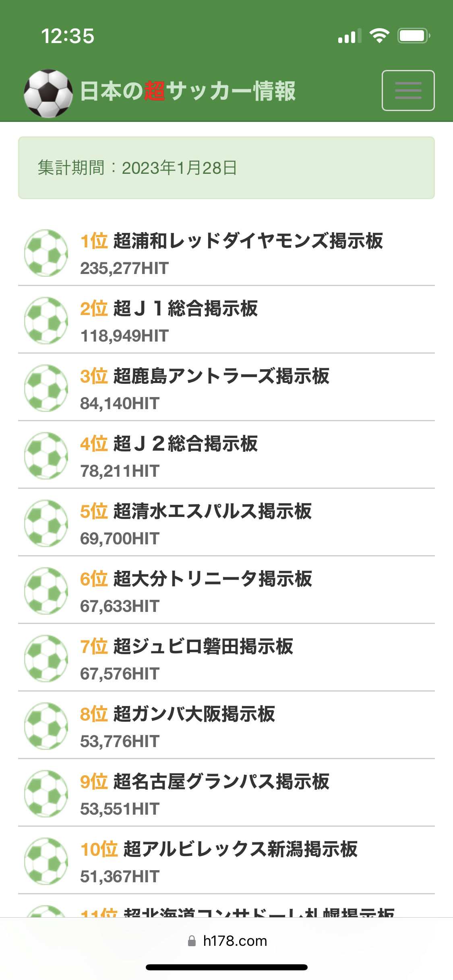Open 超ジュビロ磐田掲示板 board

(x=203, y=646)
